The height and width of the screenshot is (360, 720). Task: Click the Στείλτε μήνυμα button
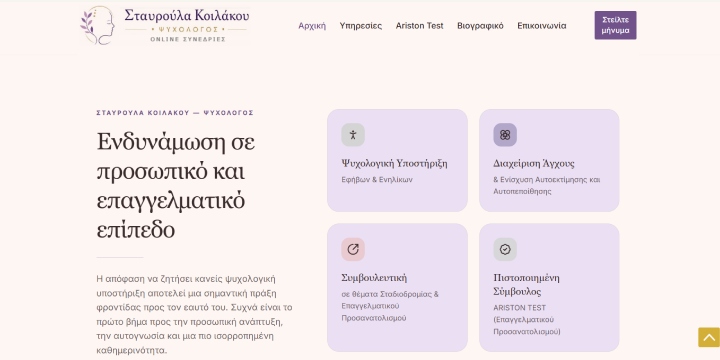615,25
